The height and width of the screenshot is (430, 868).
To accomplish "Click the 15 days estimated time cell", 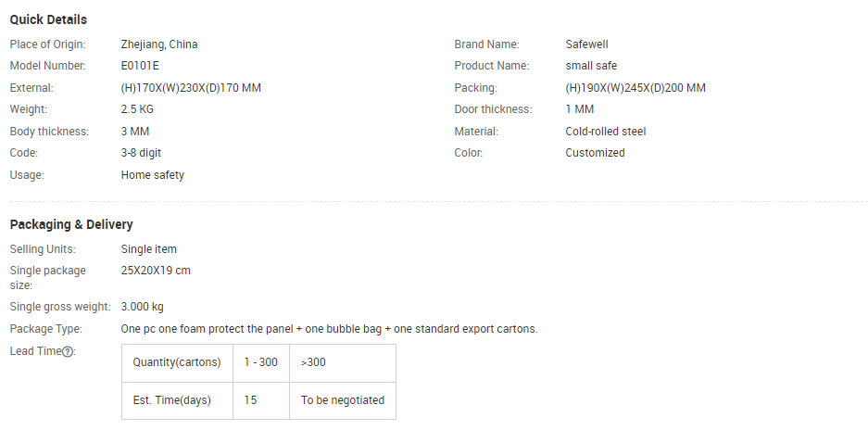I will click(x=261, y=400).
